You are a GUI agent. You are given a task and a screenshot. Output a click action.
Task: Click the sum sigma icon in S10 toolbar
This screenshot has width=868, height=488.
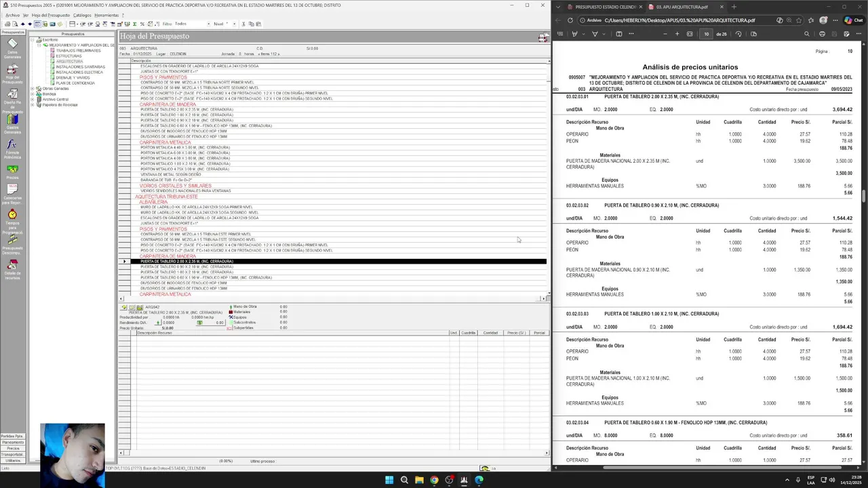click(134, 24)
